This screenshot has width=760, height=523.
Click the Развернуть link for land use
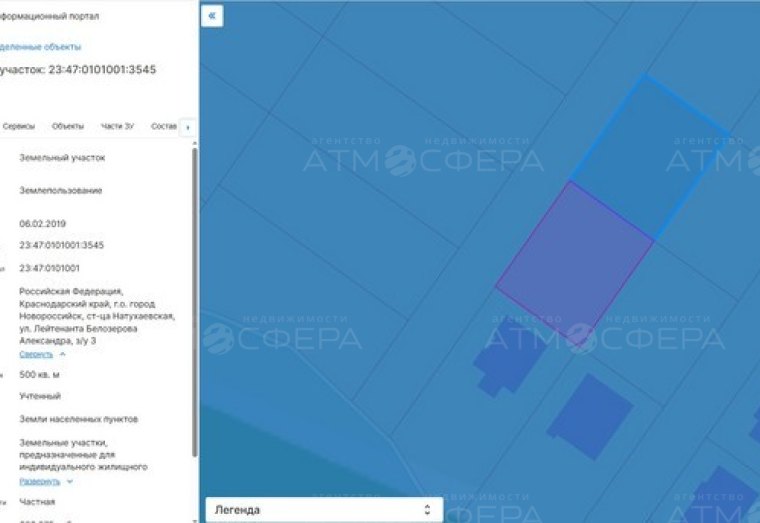click(39, 481)
